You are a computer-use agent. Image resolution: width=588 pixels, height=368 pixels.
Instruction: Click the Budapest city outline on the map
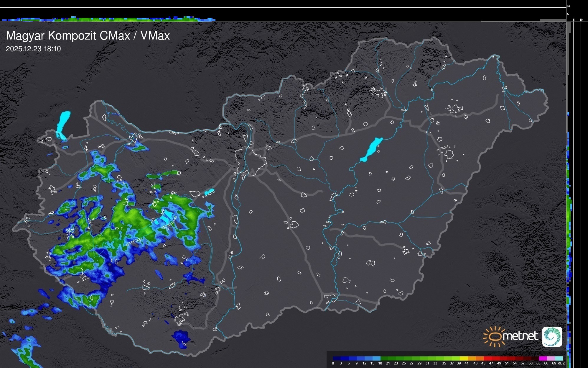[251, 161]
